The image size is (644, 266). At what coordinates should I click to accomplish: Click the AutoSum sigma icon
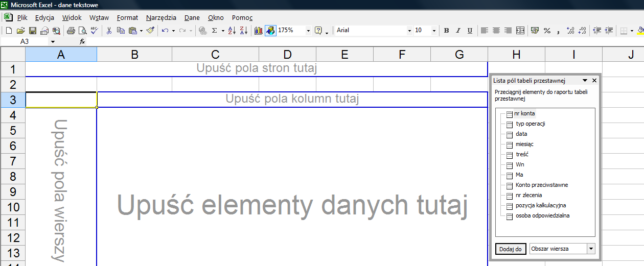215,31
